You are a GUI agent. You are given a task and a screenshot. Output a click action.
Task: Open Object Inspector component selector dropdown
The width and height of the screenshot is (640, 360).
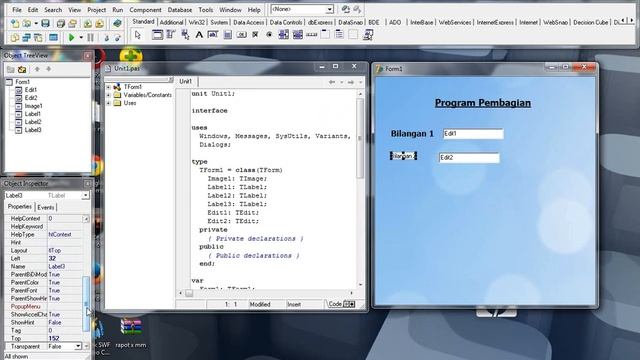point(85,196)
